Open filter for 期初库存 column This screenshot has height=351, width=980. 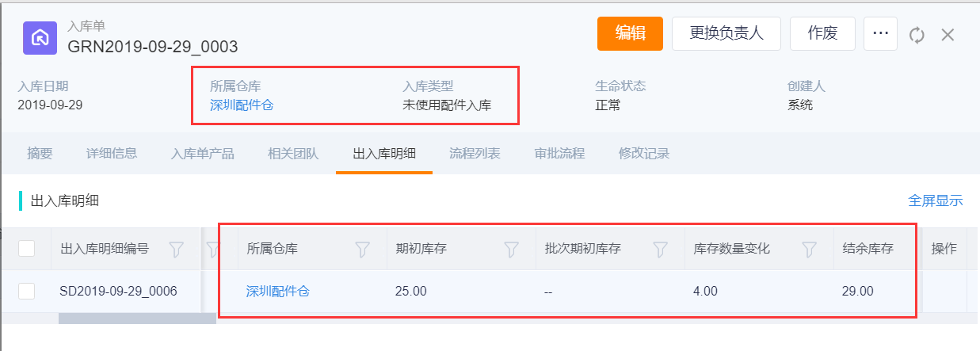[512, 249]
